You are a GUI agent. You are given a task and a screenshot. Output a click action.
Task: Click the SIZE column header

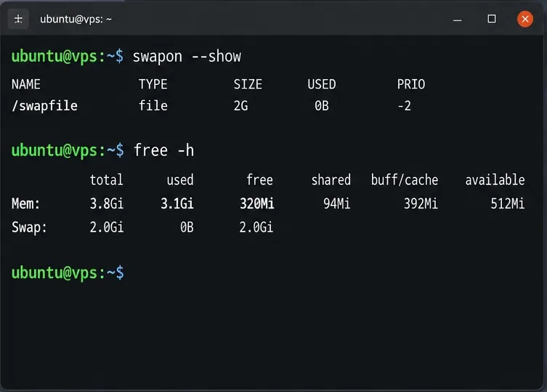248,84
